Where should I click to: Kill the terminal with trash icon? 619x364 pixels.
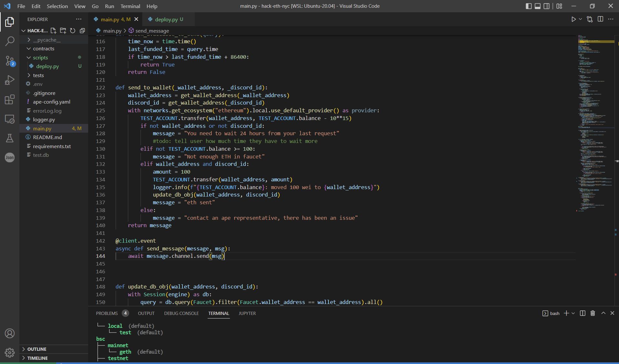(593, 313)
